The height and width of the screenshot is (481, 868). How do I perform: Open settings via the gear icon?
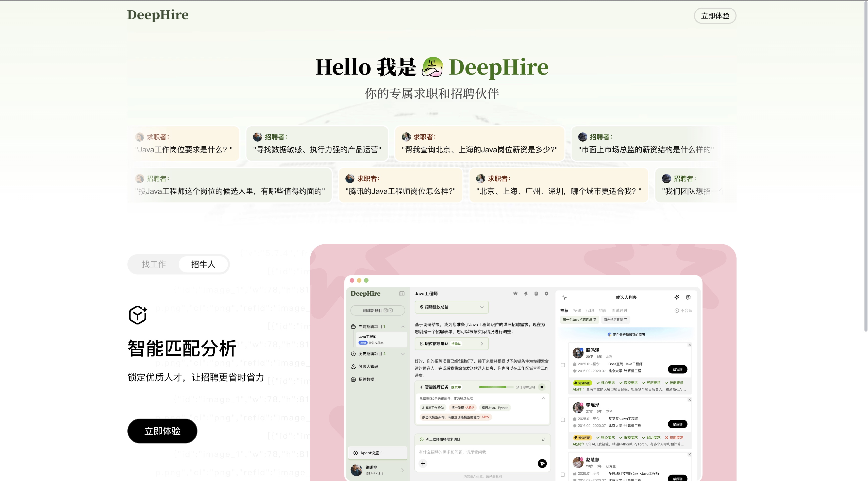point(546,293)
